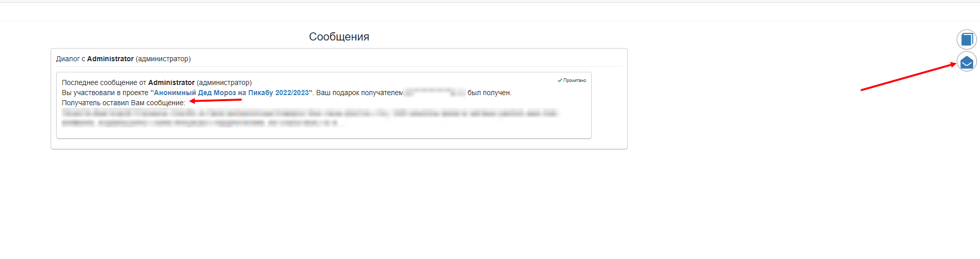Click the green read checkmark icon
Image resolution: width=980 pixels, height=259 pixels.
click(x=560, y=80)
